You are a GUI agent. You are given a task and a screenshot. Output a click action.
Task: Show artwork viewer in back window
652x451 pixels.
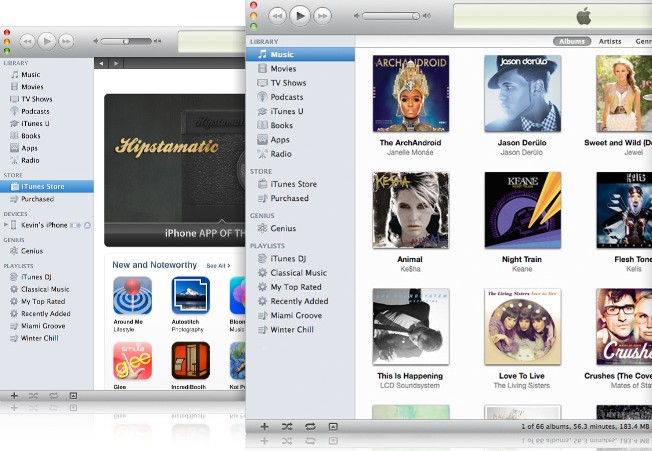click(x=73, y=396)
